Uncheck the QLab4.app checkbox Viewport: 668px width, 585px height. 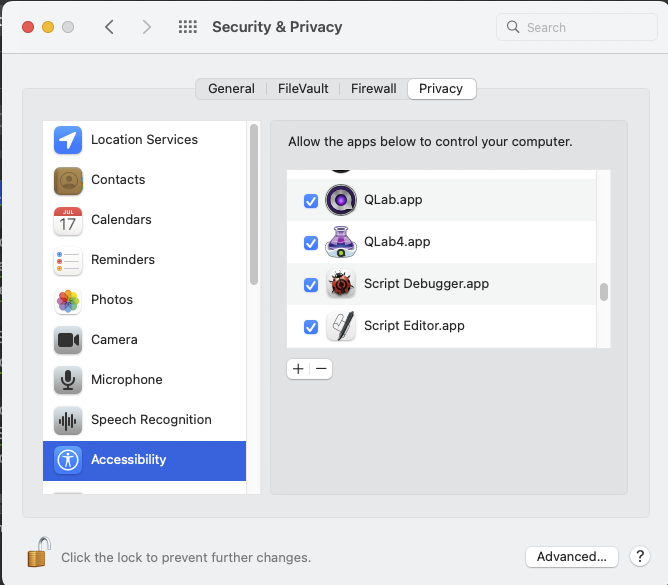[311, 243]
